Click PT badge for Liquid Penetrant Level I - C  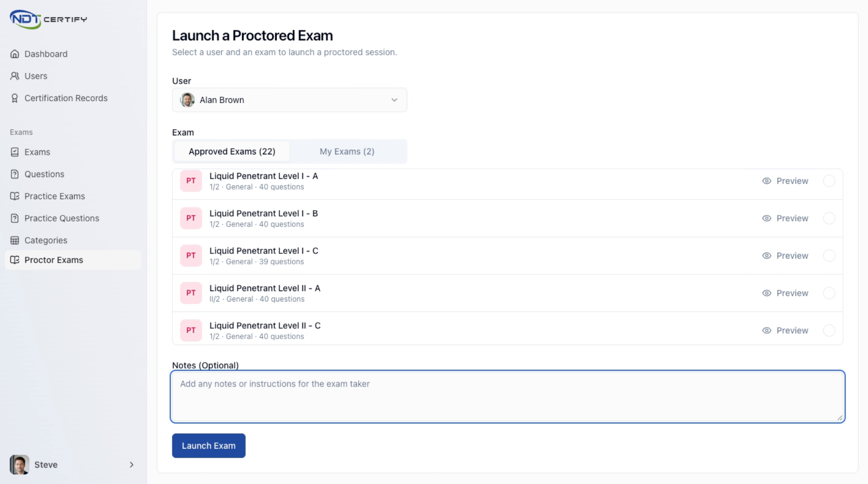[191, 256]
